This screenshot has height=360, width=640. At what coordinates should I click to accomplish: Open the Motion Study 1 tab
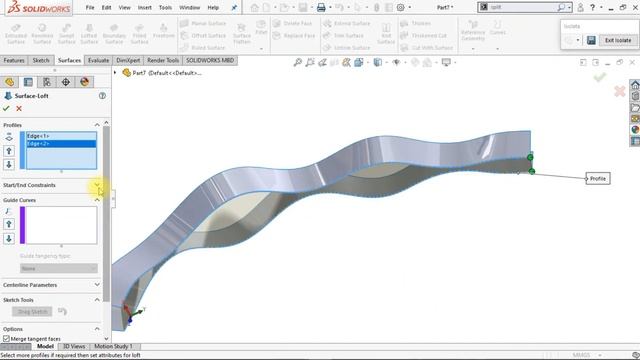(x=113, y=346)
